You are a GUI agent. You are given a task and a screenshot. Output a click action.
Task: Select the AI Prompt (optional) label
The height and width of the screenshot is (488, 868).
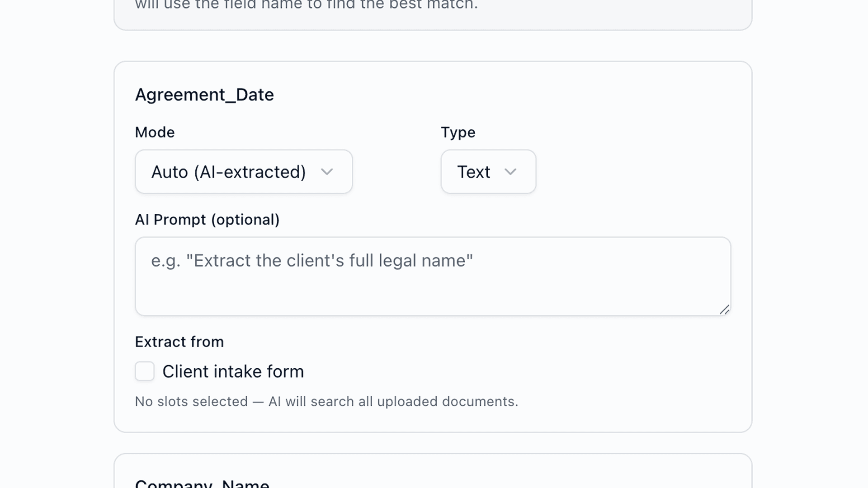(x=207, y=220)
